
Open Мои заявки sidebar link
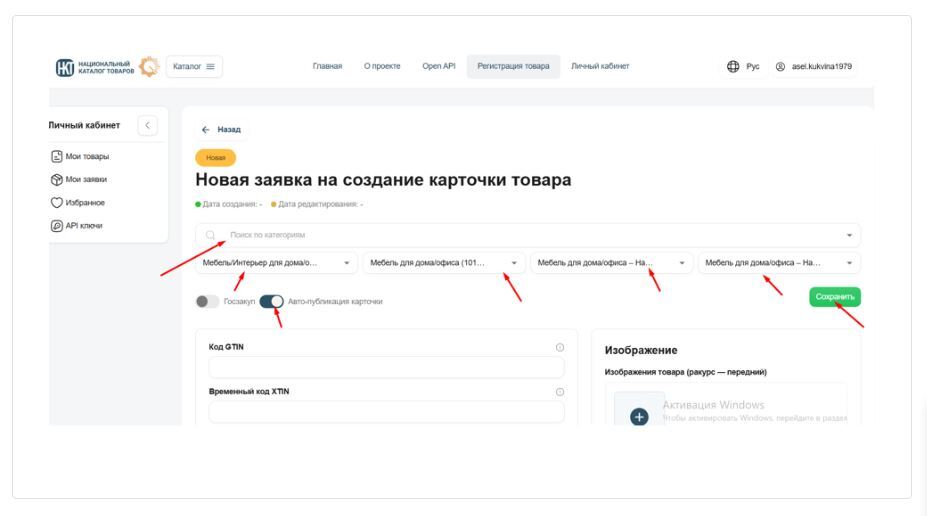86,179
